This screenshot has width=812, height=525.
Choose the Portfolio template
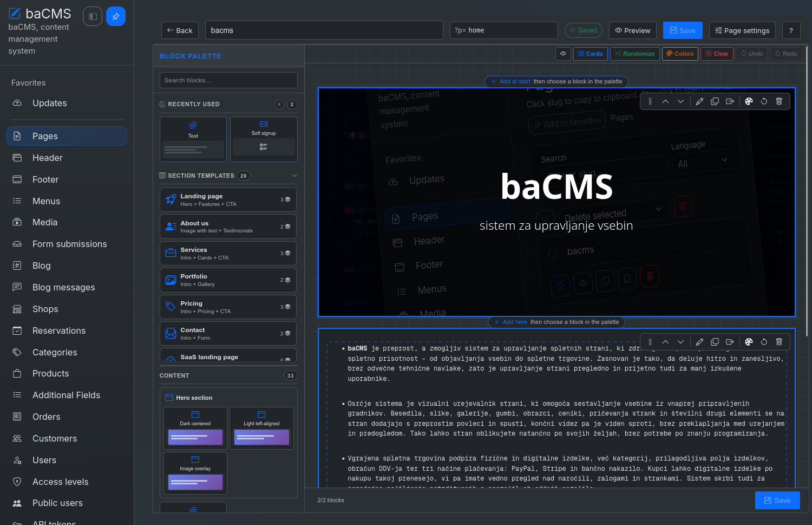click(228, 280)
